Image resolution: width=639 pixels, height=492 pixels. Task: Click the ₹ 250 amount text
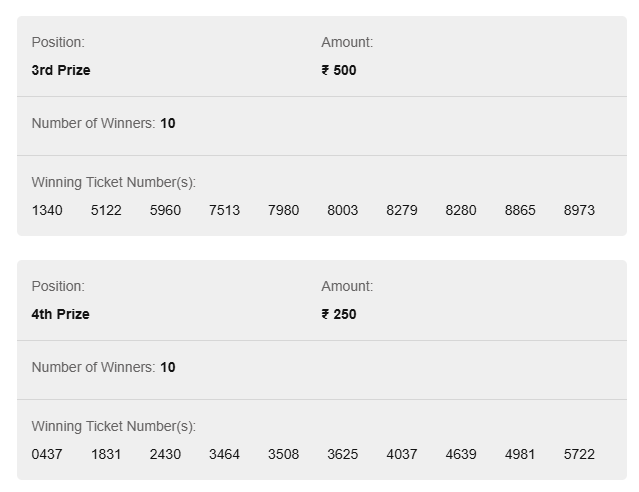coord(339,314)
